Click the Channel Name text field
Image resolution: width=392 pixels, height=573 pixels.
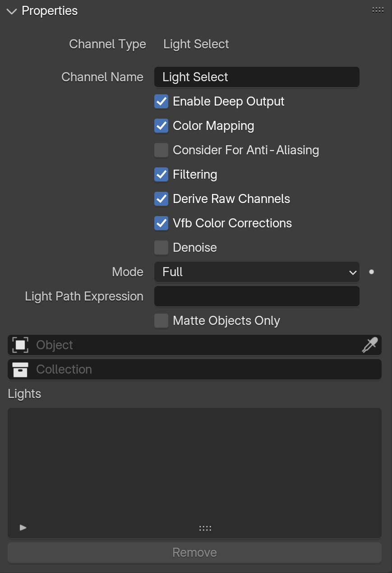(x=257, y=77)
